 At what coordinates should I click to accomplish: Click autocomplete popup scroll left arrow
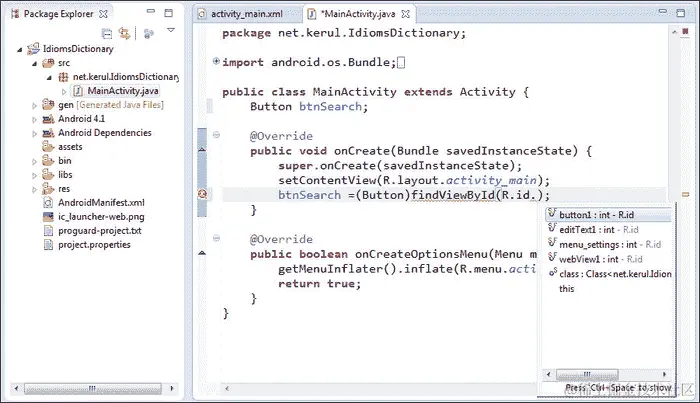(x=549, y=374)
